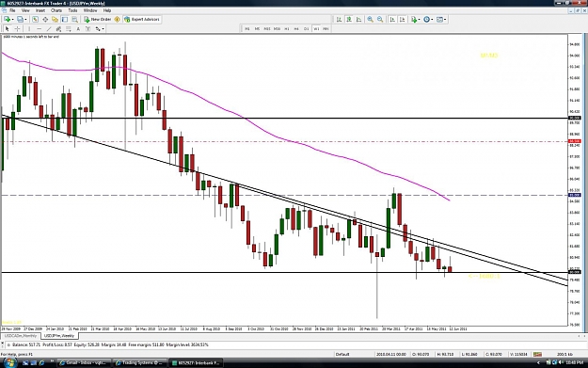The width and height of the screenshot is (588, 368).
Task: Expand the Profiles dropdown arrow
Action: click(x=25, y=20)
